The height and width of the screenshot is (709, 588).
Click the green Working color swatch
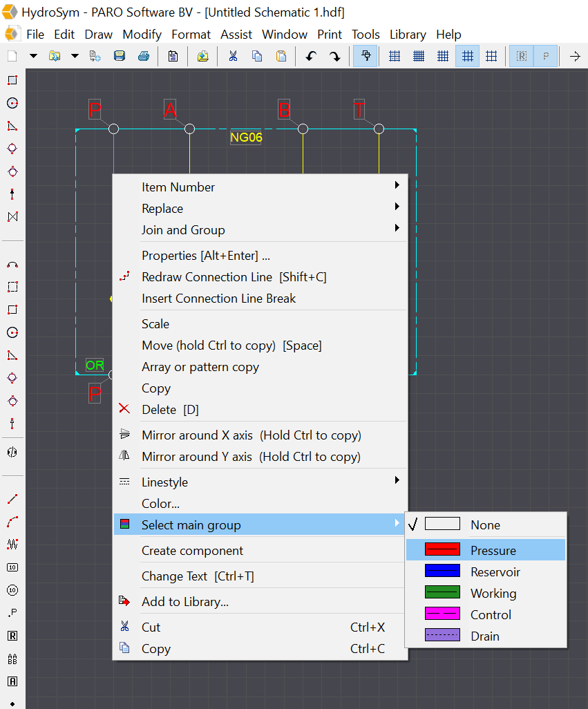[442, 592]
